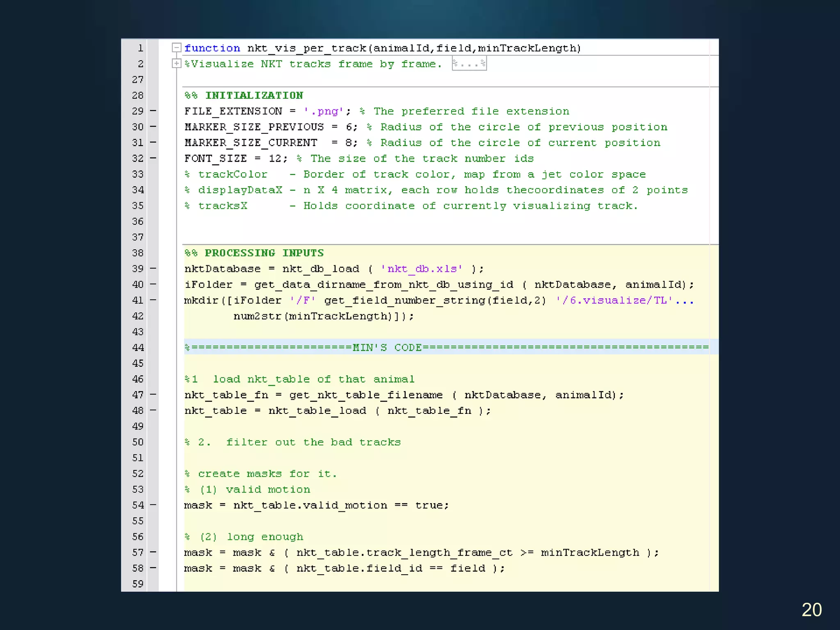
Task: Set breakpoint dash on line 32
Action: tap(153, 158)
